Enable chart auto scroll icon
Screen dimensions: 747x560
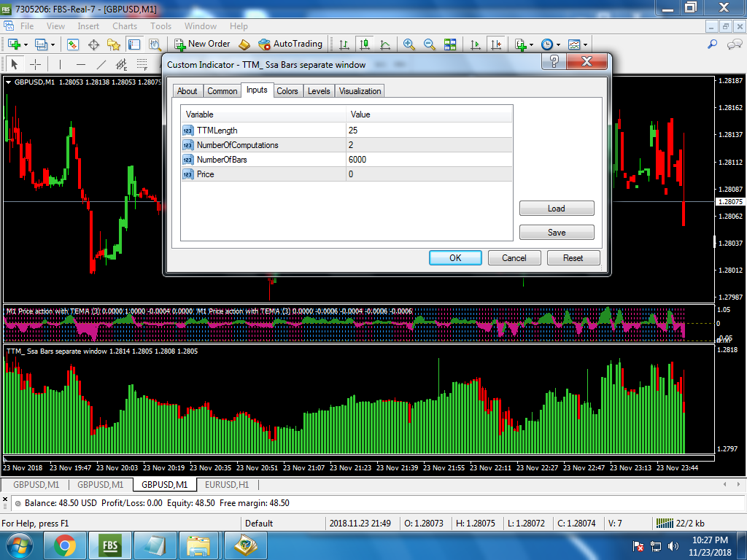476,44
